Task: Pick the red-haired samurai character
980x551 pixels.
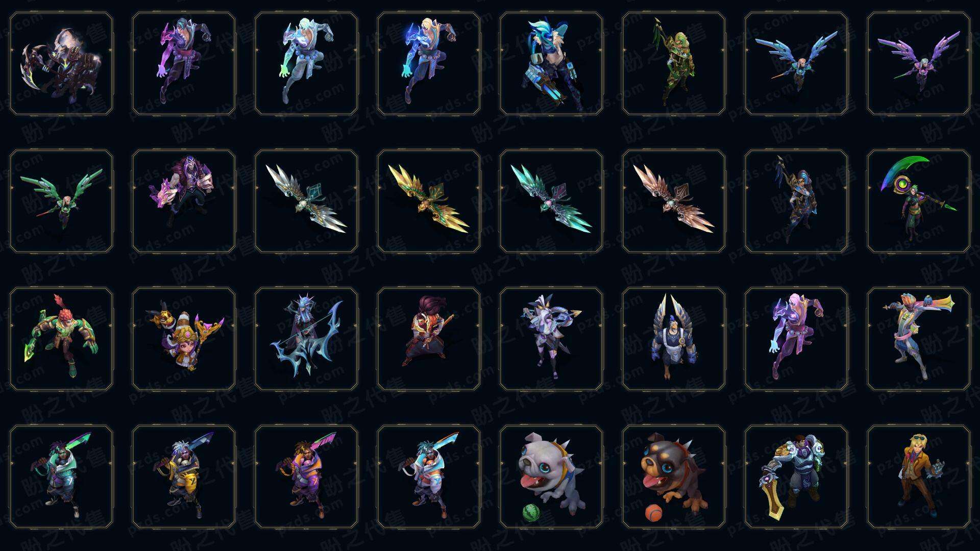Action: tap(429, 339)
